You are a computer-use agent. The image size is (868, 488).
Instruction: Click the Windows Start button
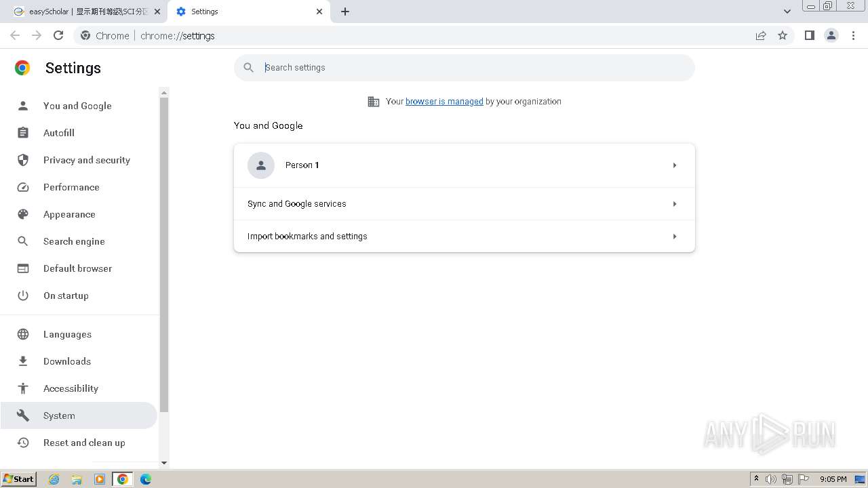[x=19, y=479]
